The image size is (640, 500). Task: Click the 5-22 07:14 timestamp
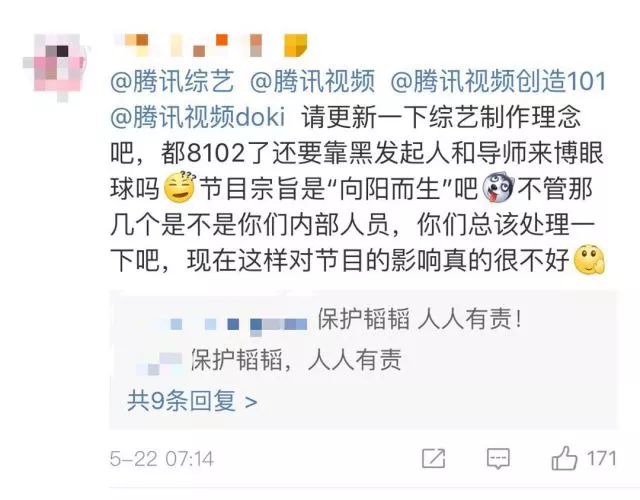[162, 459]
